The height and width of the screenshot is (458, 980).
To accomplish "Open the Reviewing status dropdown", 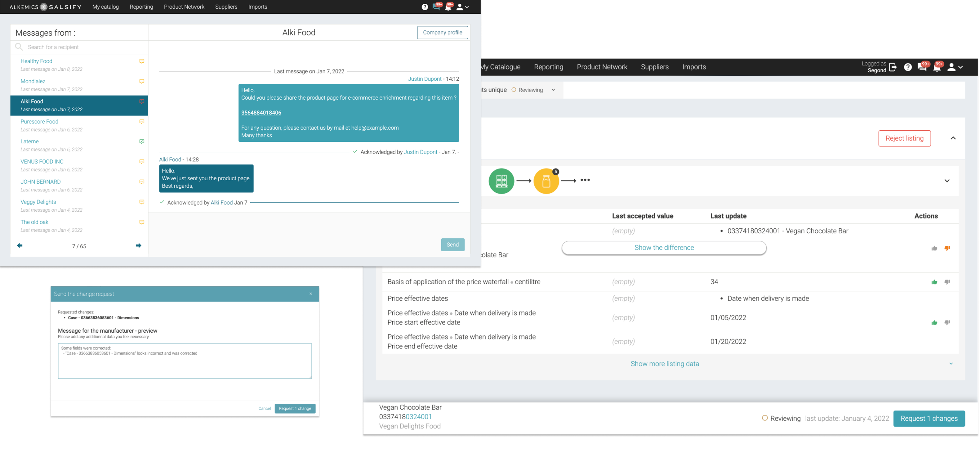I will pos(534,90).
